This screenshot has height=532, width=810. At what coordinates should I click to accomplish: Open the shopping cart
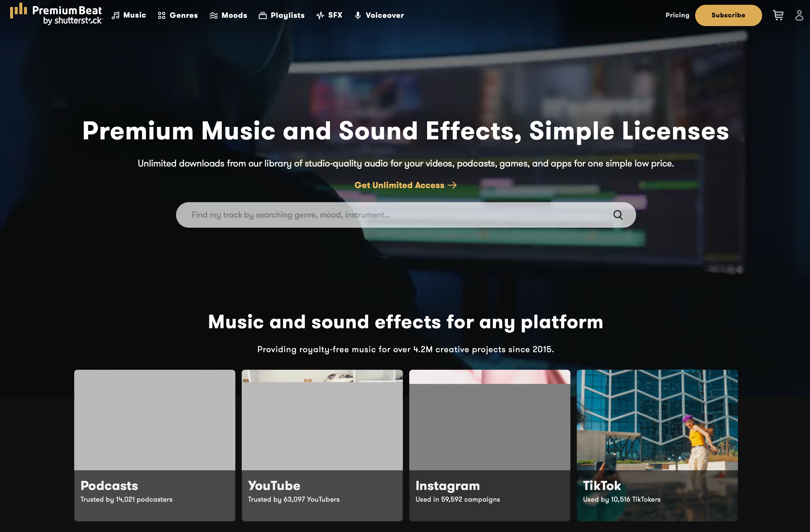(x=778, y=15)
